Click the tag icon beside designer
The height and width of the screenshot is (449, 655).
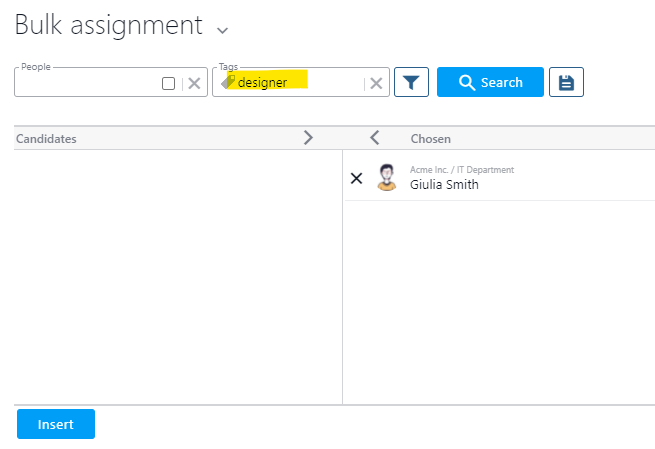(228, 82)
